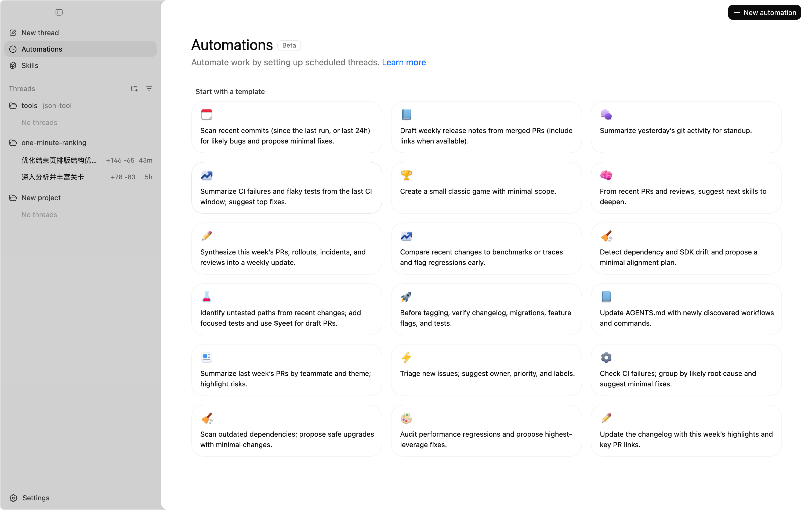Choose the Update AGENTS.md template card

coord(686,310)
